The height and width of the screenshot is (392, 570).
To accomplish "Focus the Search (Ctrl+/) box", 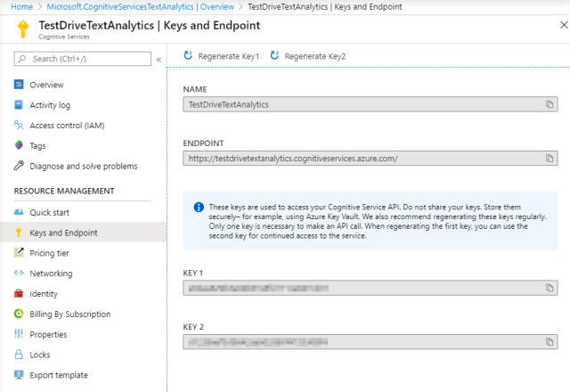I will 83,59.
